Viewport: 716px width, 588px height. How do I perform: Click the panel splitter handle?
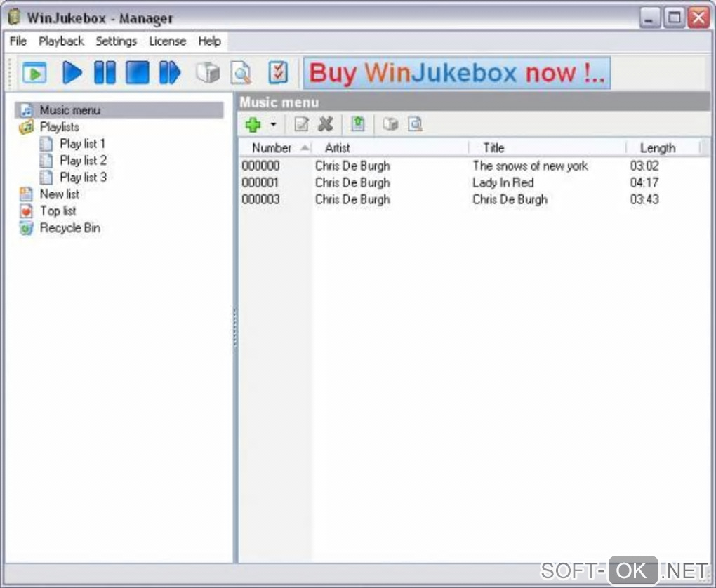coord(235,327)
